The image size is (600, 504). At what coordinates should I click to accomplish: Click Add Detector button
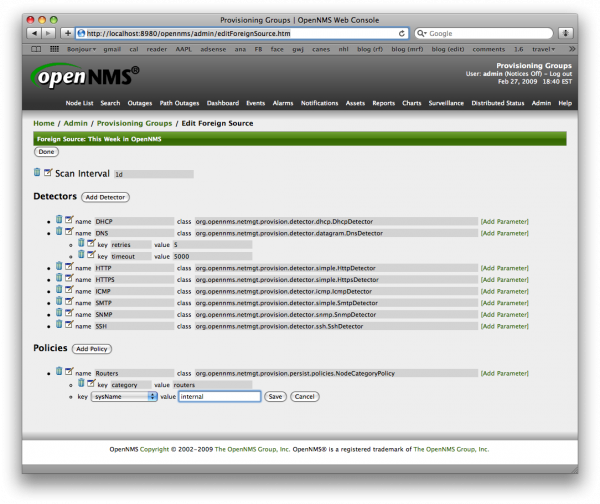coord(105,197)
